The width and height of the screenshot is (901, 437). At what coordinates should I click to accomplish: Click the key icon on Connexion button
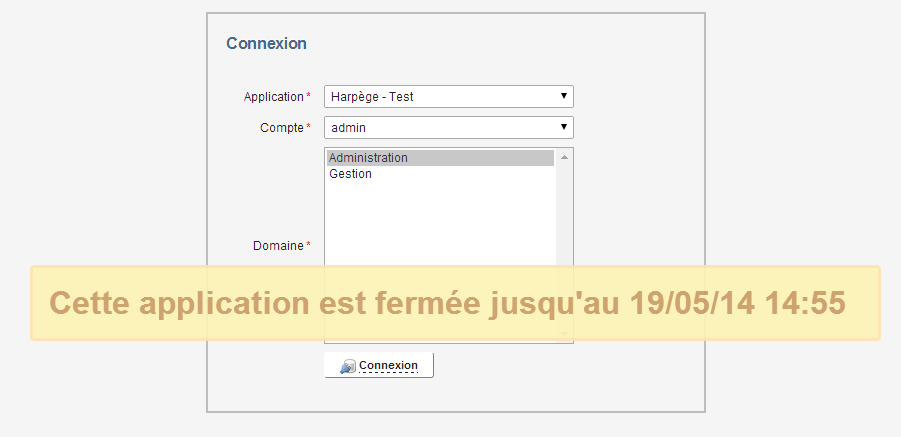point(347,366)
